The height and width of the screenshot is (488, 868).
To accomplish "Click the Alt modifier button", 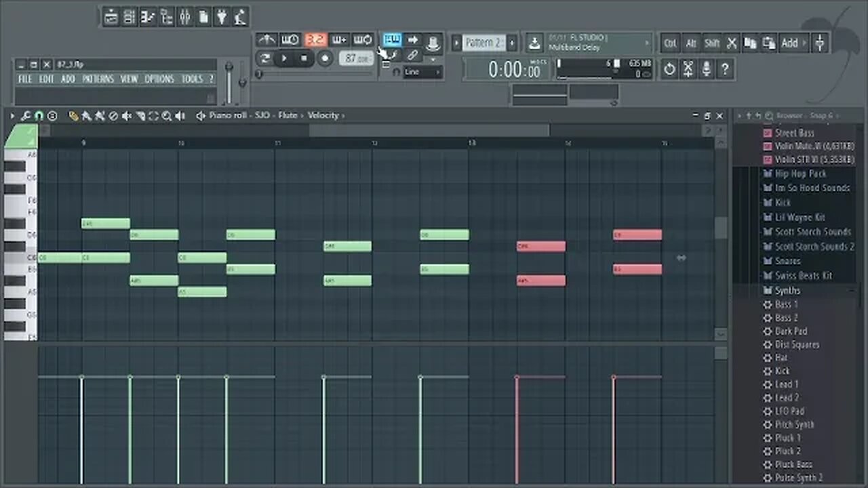I will 691,43.
